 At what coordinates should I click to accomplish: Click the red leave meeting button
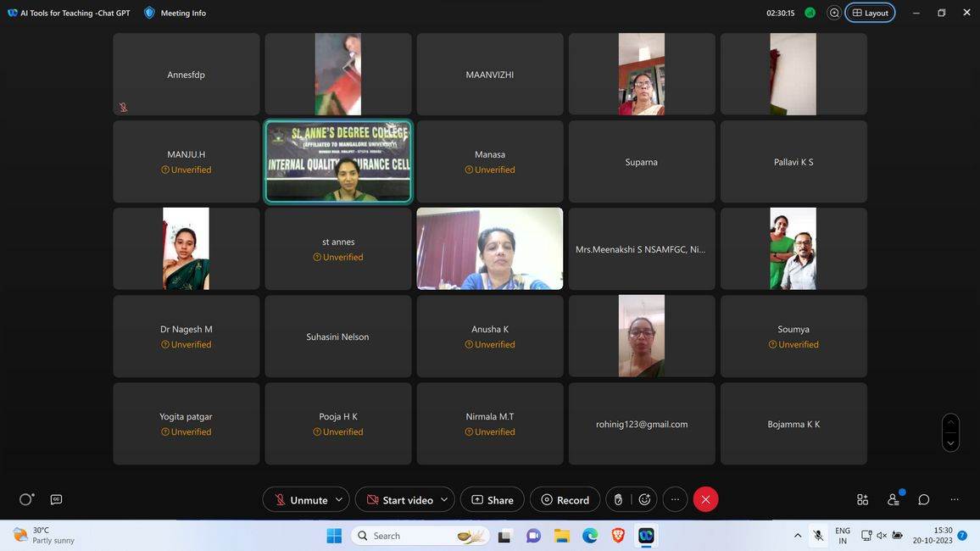click(x=705, y=500)
